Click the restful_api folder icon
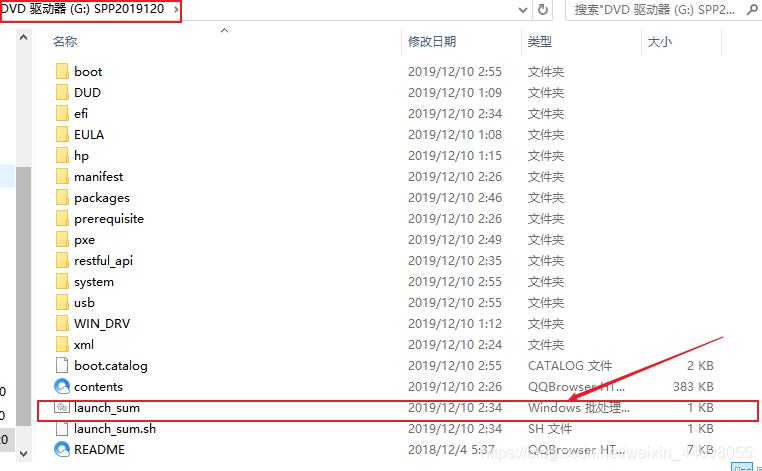 click(x=62, y=261)
